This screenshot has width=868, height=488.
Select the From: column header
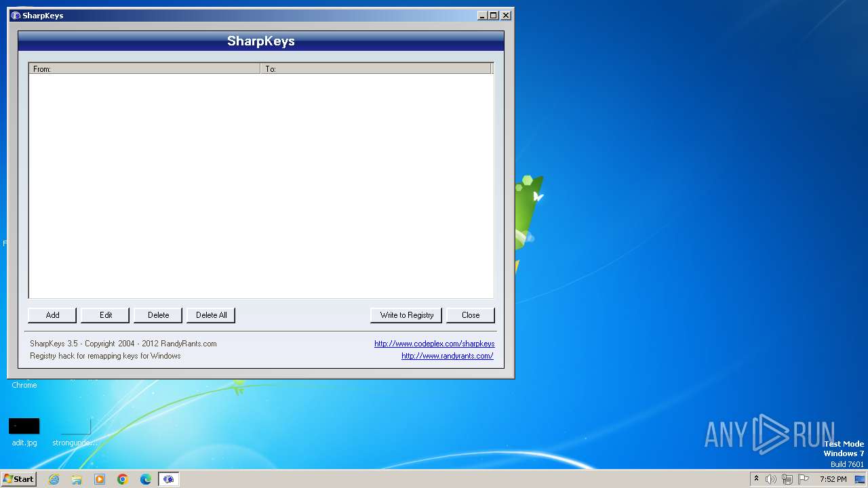coord(144,68)
